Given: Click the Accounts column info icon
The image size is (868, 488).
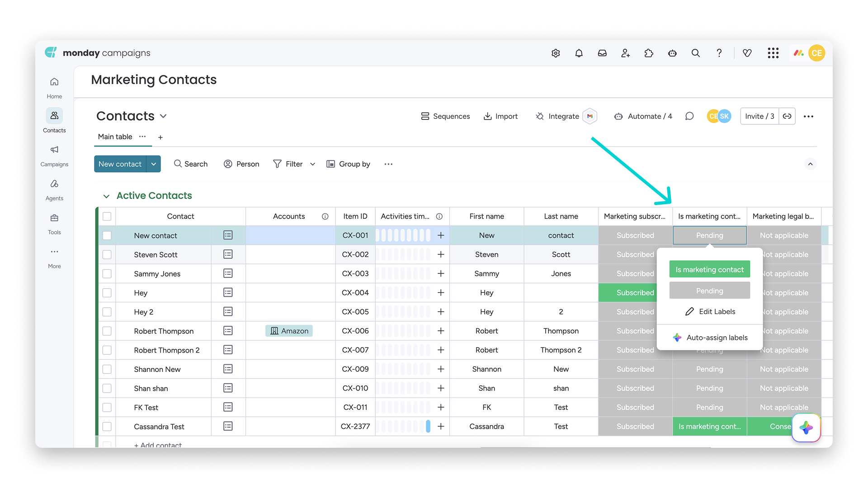Looking at the screenshot, I should 325,216.
